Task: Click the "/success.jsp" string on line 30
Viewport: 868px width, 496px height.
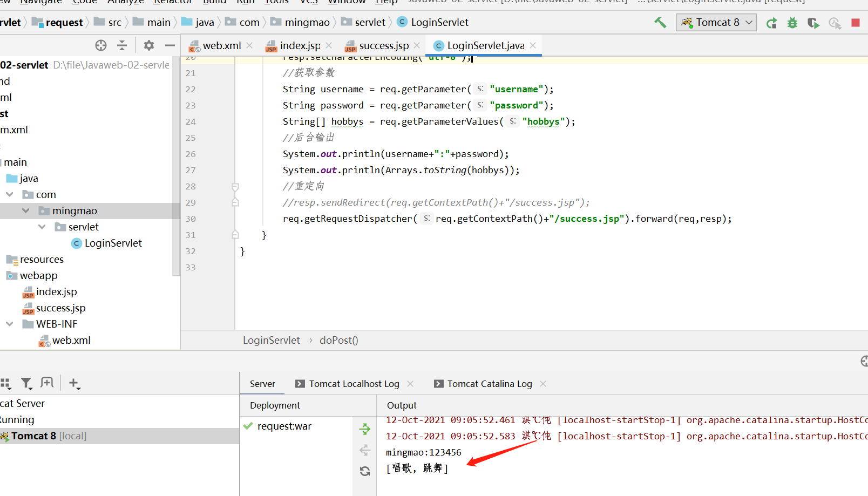Action: (x=587, y=219)
